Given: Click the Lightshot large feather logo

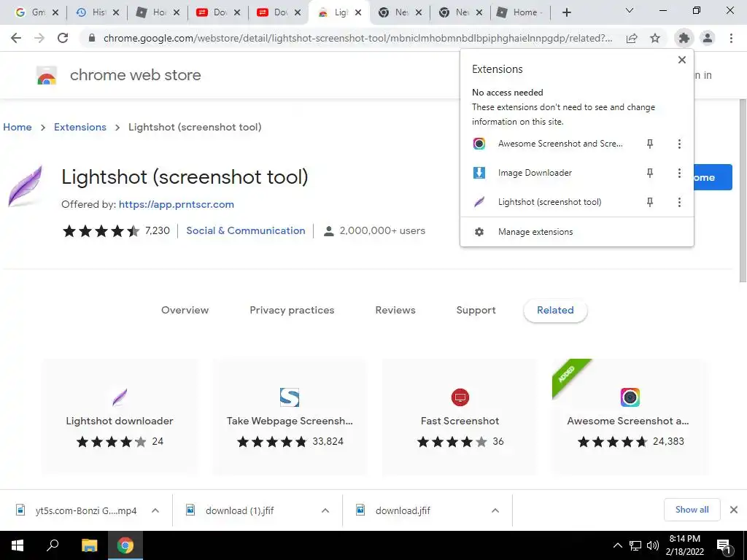Looking at the screenshot, I should 26,186.
